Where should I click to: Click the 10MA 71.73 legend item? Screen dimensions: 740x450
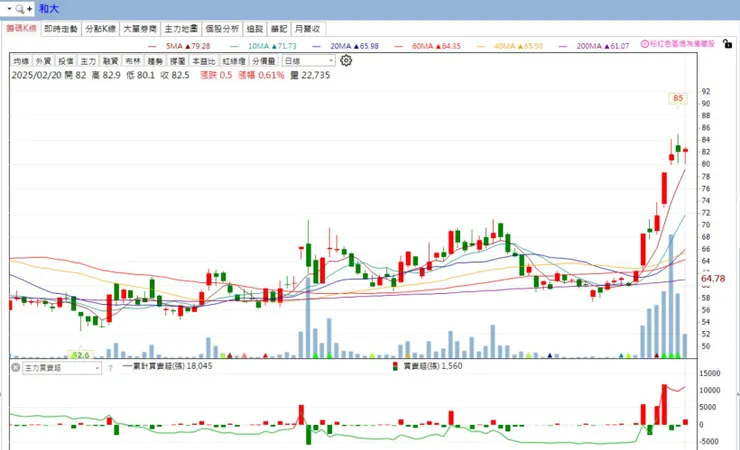pyautogui.click(x=272, y=46)
